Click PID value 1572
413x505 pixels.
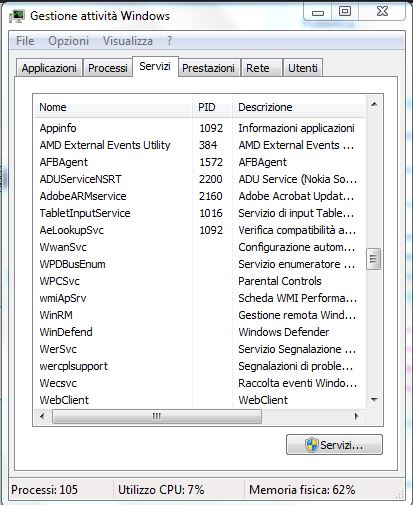click(x=211, y=162)
